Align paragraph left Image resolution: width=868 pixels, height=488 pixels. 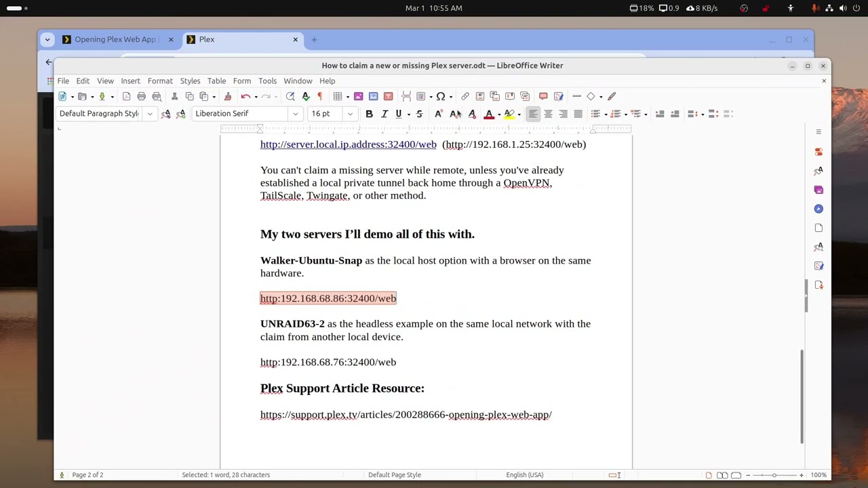coord(533,114)
